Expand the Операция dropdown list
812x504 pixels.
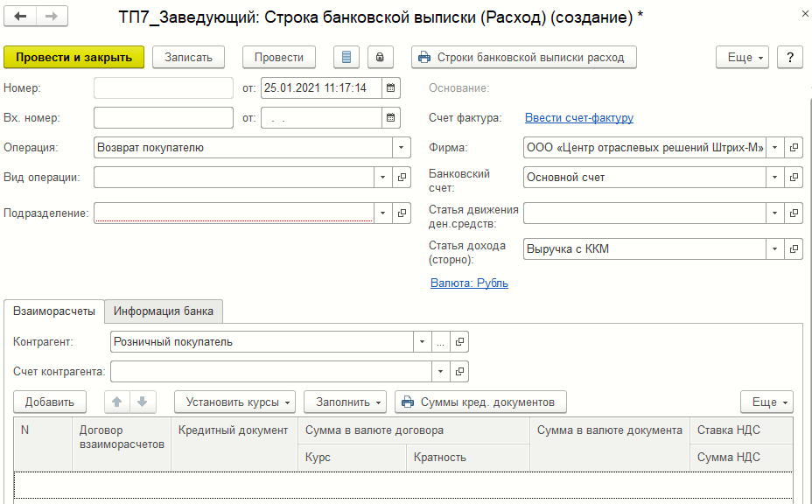click(402, 148)
